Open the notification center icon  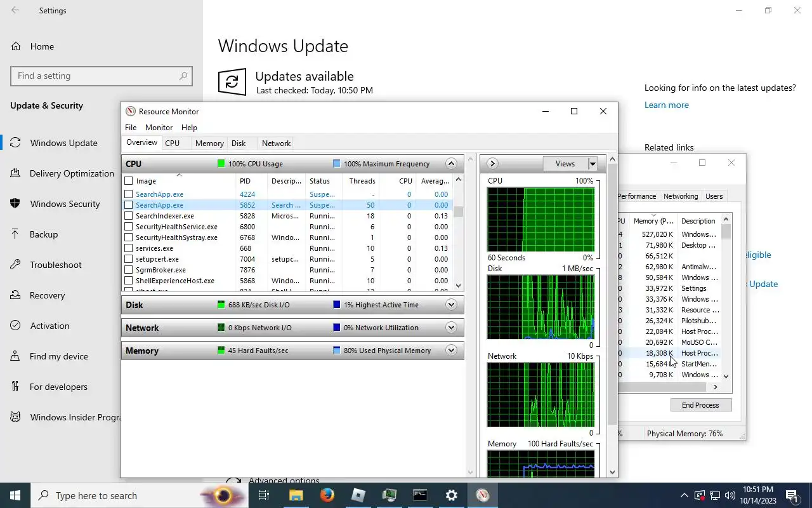click(x=792, y=495)
